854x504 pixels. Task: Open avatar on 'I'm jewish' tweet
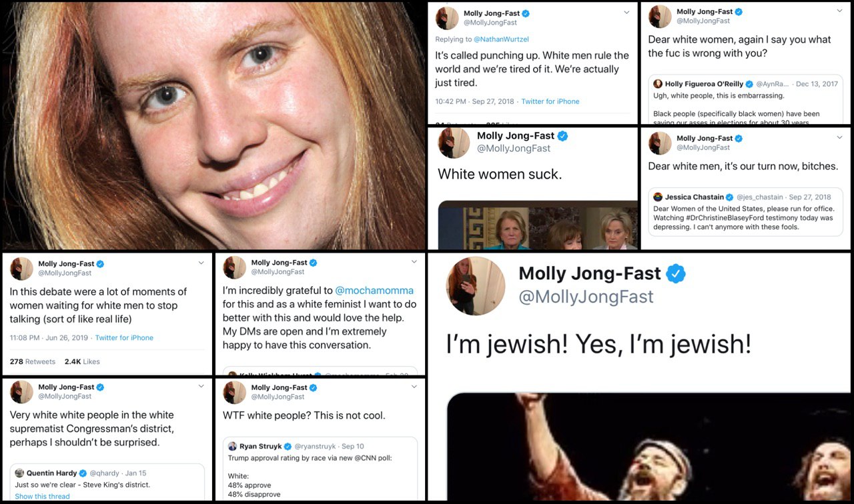(476, 285)
